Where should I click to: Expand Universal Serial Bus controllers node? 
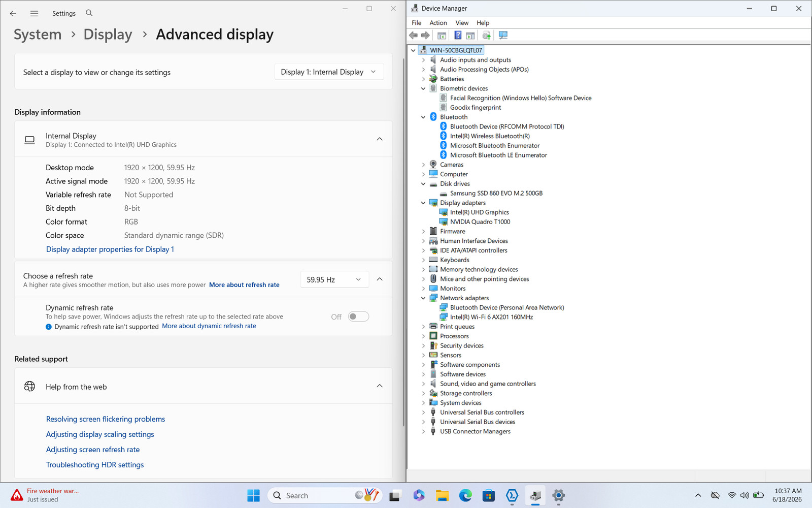pyautogui.click(x=423, y=412)
